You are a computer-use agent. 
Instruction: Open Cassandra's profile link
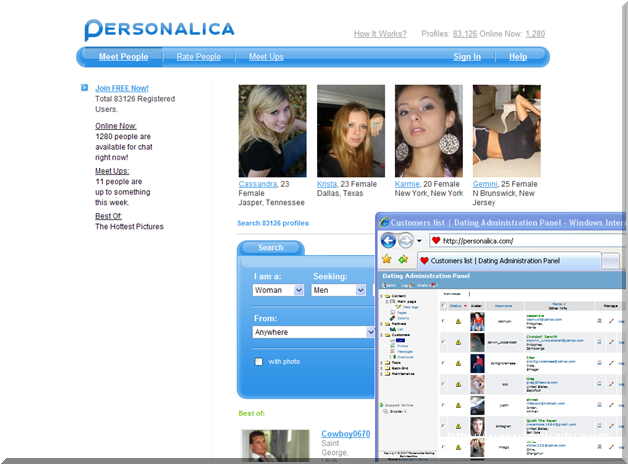click(x=258, y=184)
